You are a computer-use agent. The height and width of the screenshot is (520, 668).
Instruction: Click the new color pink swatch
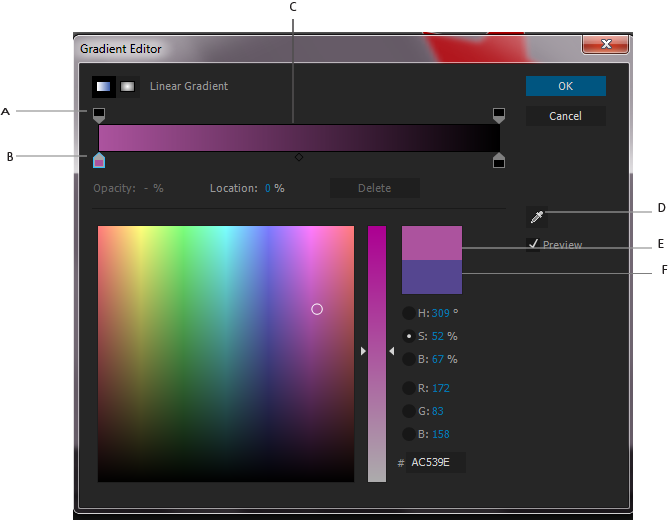click(432, 243)
